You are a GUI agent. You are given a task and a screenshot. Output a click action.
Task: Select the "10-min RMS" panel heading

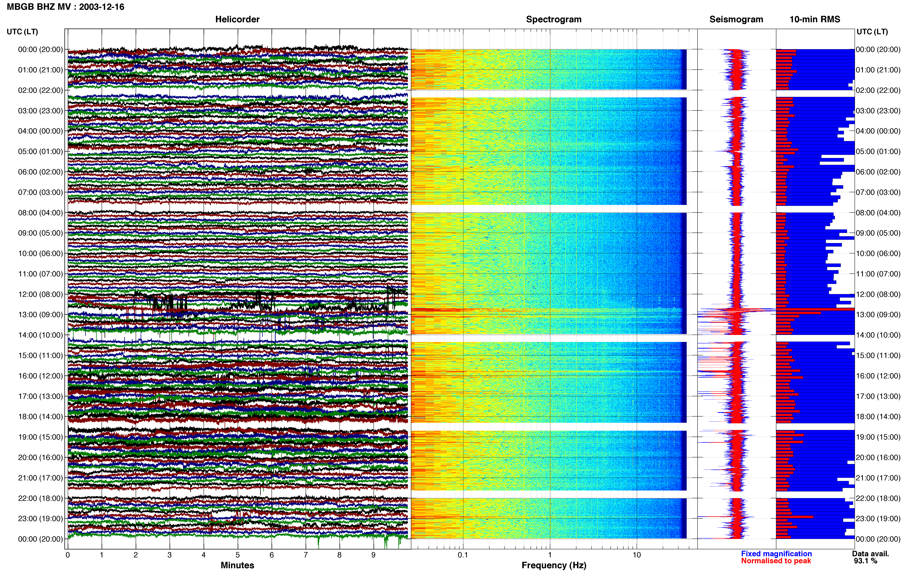tap(815, 20)
